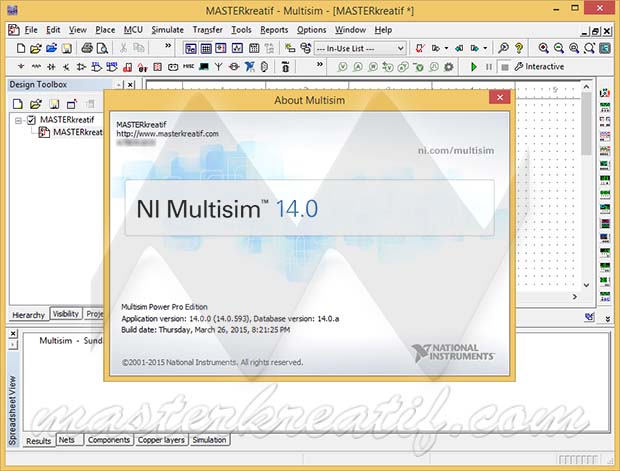Run the simulation with the green play button
This screenshot has width=620, height=471.
pos(474,67)
